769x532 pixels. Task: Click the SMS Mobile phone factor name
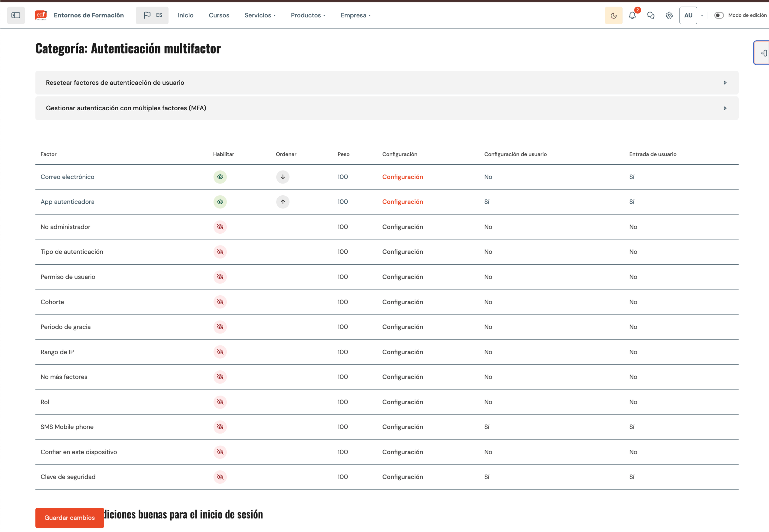tap(67, 427)
